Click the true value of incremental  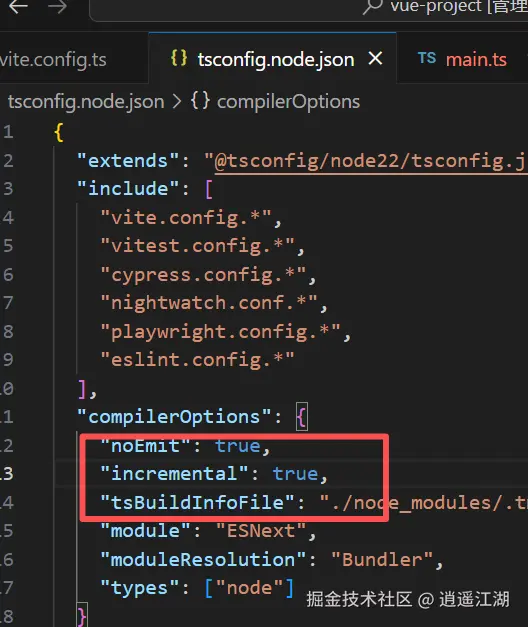(296, 474)
